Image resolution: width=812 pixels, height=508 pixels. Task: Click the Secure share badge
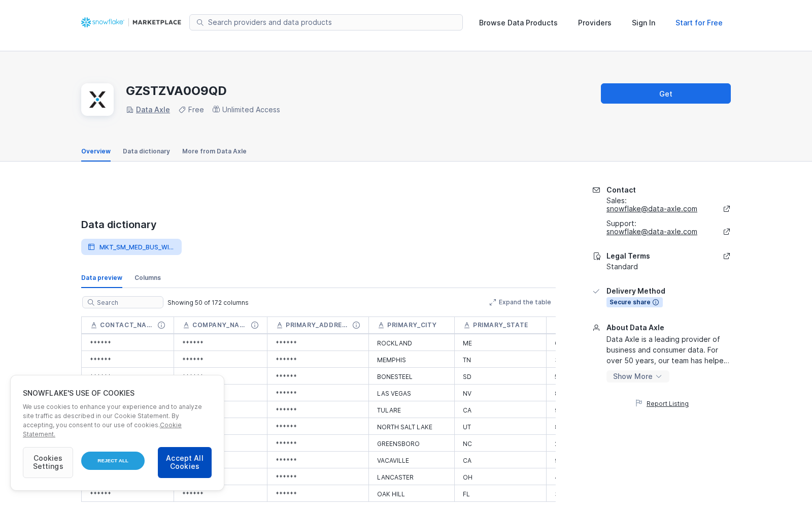(634, 302)
